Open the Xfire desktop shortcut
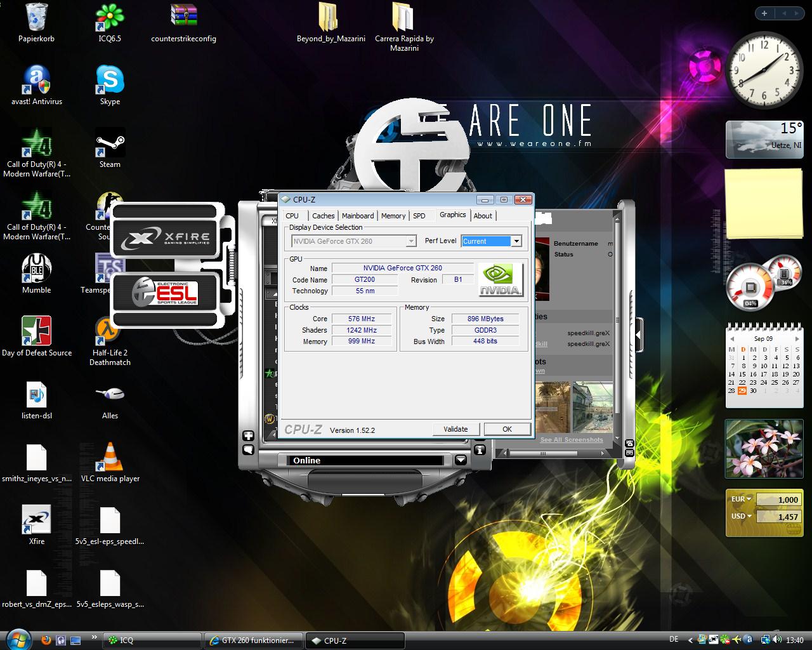812x650 pixels. coord(36,526)
